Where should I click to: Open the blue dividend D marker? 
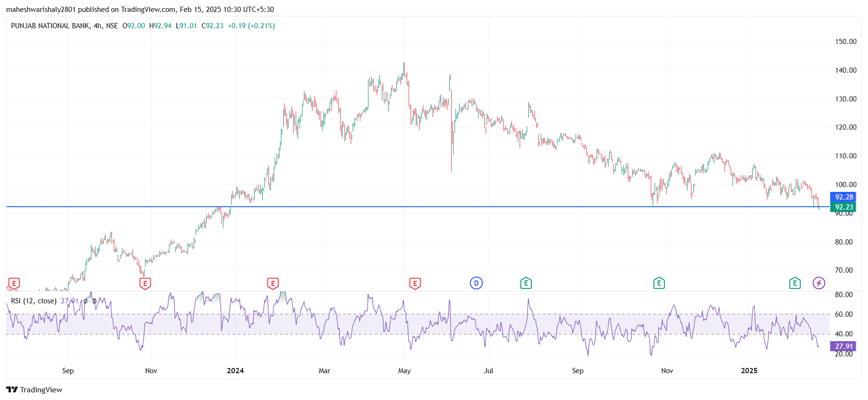(x=476, y=283)
